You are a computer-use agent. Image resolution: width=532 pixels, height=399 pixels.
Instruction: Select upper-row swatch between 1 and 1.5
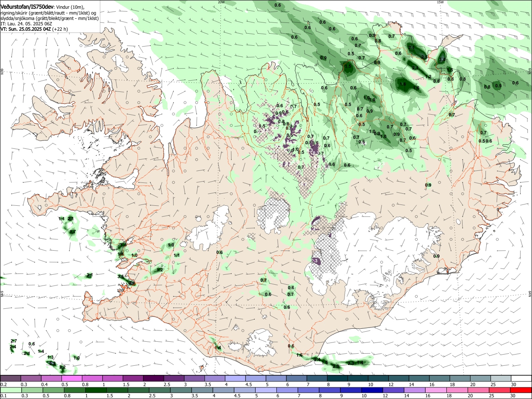(113, 379)
